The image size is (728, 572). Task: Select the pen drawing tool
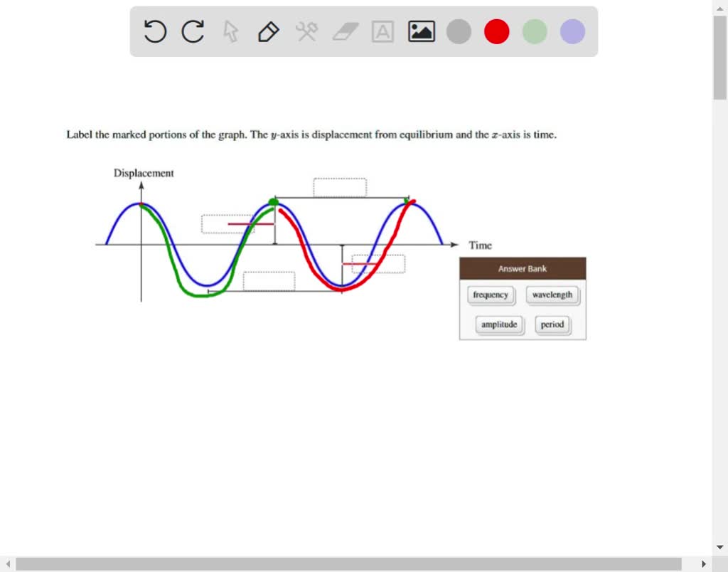[x=268, y=31]
